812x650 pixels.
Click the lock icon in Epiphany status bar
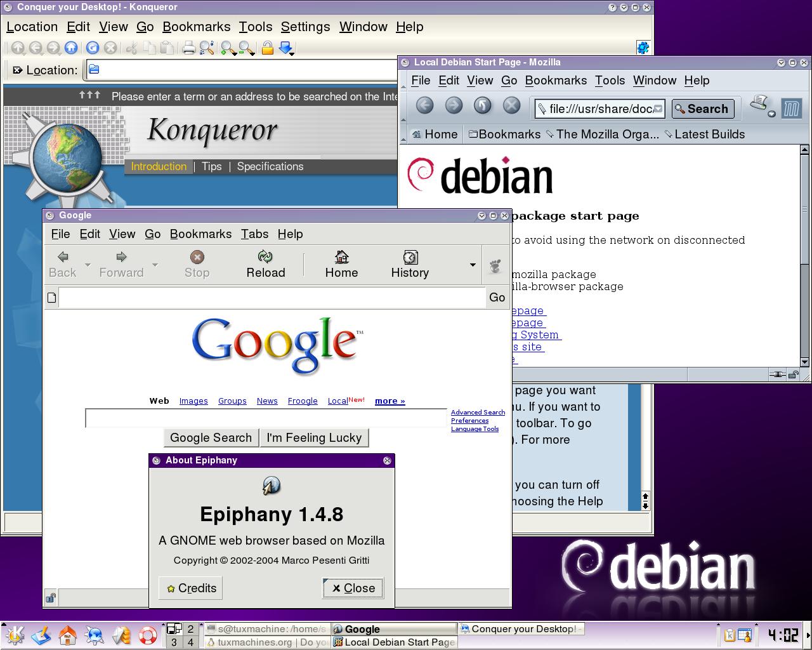50,597
